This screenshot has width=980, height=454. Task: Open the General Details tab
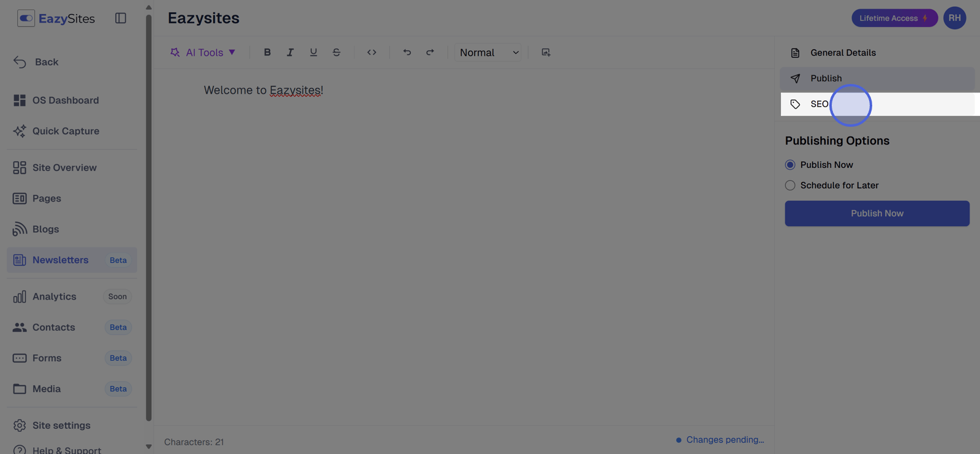click(878, 53)
